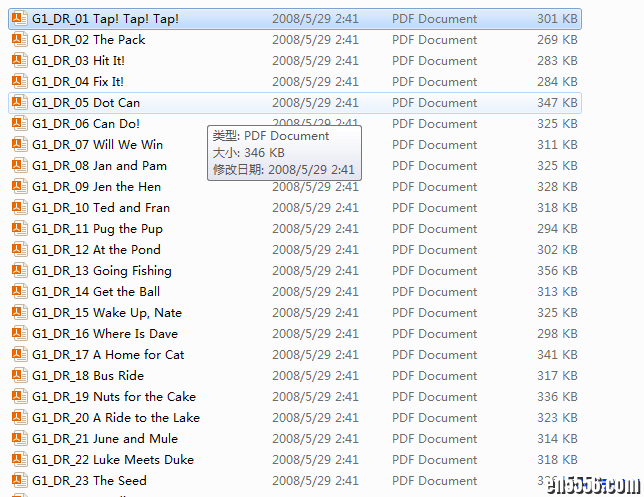This screenshot has height=497, width=644.
Task: Select file named G1_DR_04 Fix It!
Action: [x=77, y=82]
